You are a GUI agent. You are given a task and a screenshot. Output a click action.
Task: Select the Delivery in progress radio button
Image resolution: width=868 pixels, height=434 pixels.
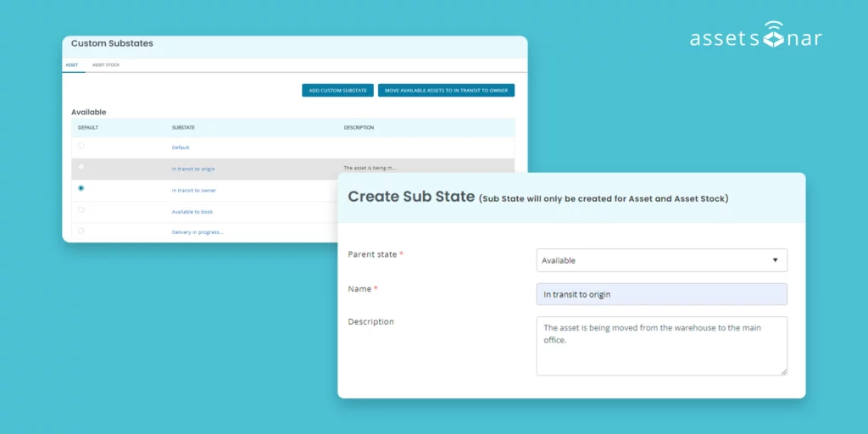tap(81, 231)
